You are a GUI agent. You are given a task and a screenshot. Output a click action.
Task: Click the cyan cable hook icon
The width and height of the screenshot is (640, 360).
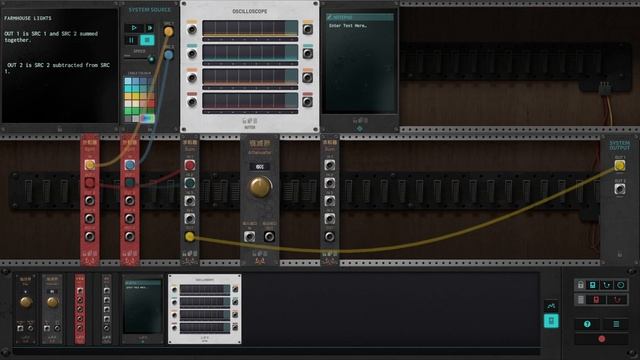607,285
